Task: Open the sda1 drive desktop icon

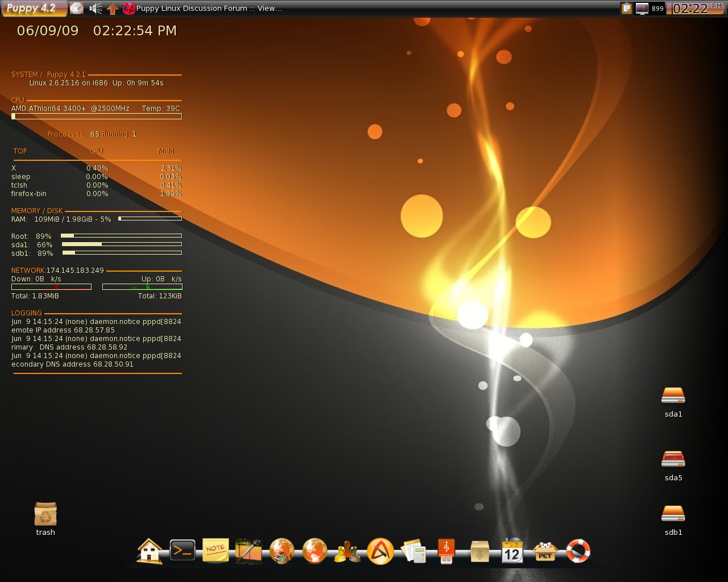Action: 673,402
